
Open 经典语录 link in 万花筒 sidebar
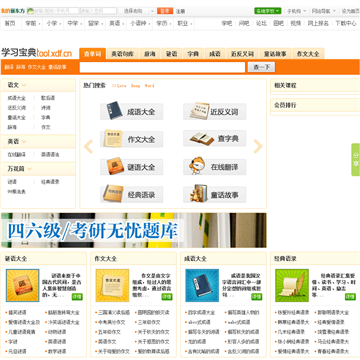pyautogui.click(x=50, y=182)
